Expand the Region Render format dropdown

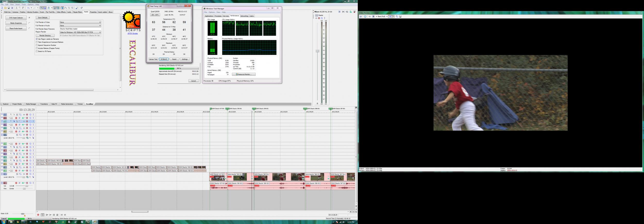tap(100, 32)
